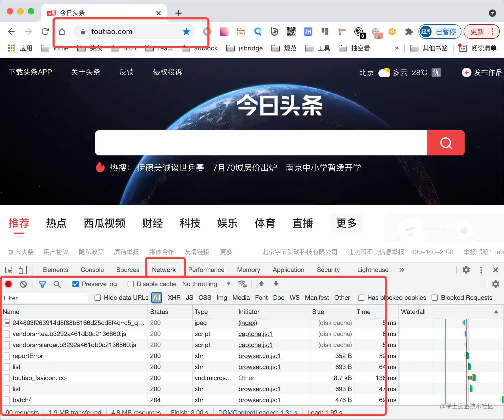504x420 pixels.
Task: Close the DevTools panel
Action: (x=496, y=270)
